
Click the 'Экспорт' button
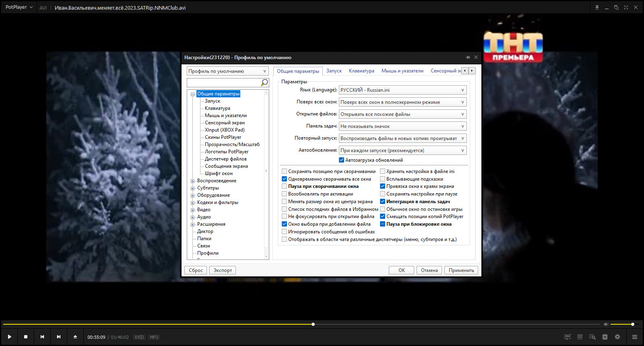click(223, 270)
